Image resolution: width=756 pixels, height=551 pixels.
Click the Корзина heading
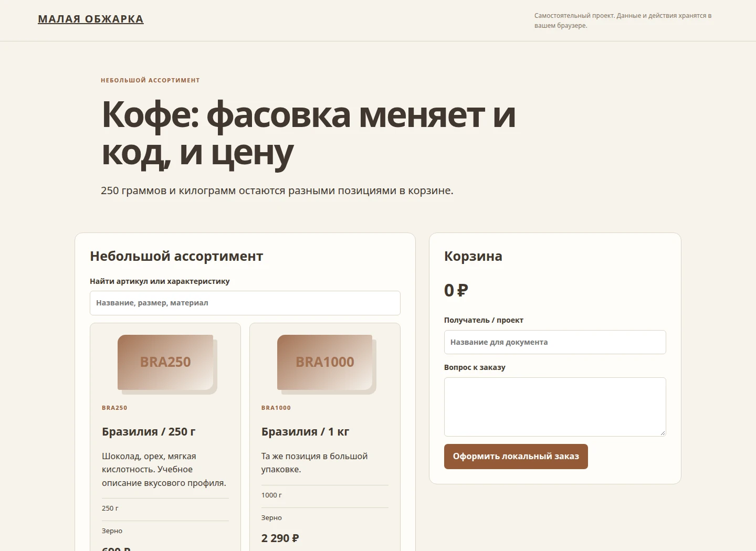[x=473, y=256]
